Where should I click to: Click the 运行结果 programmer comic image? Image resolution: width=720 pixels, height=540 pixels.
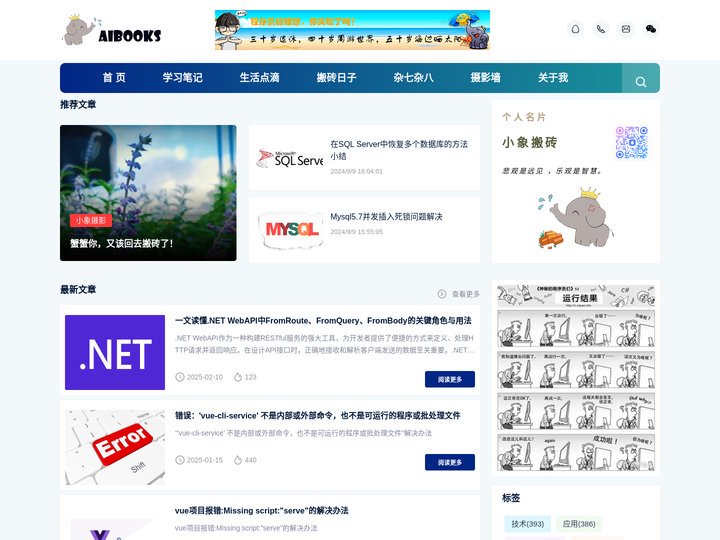click(x=576, y=377)
